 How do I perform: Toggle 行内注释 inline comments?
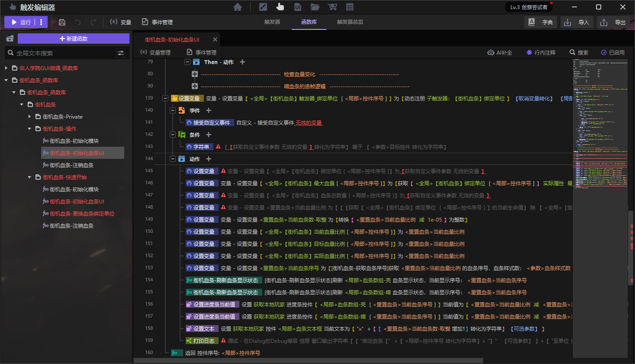click(x=541, y=52)
